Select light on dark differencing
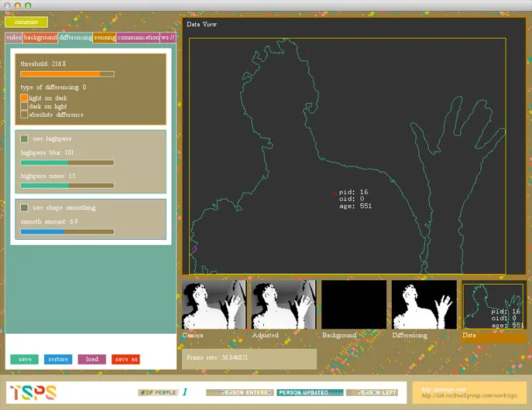This screenshot has height=410, width=532. [x=24, y=98]
